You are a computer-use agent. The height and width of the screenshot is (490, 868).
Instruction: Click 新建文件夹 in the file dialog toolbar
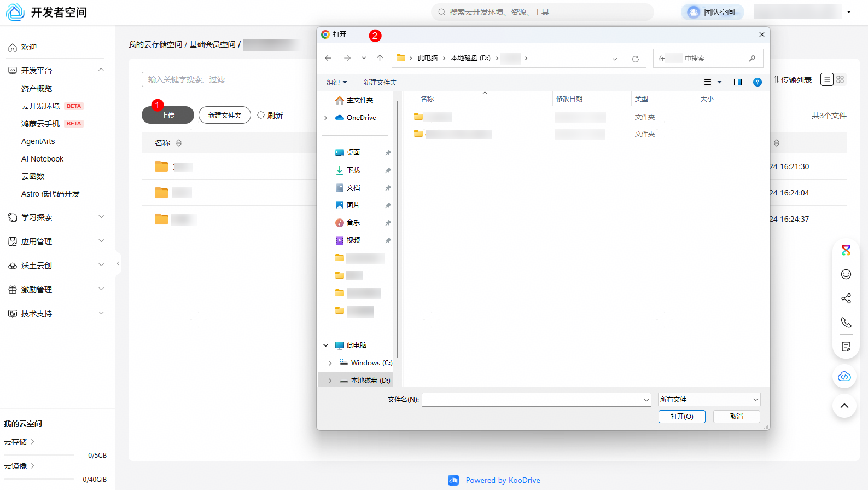(380, 82)
